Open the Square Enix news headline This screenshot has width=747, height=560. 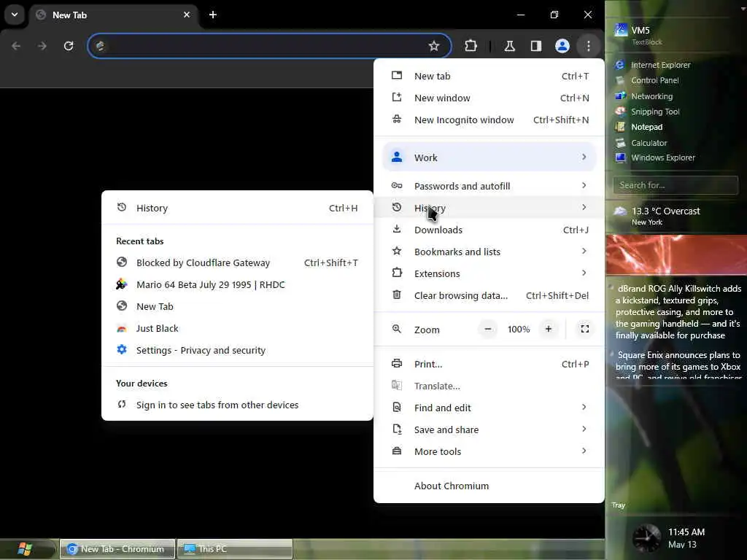click(678, 365)
